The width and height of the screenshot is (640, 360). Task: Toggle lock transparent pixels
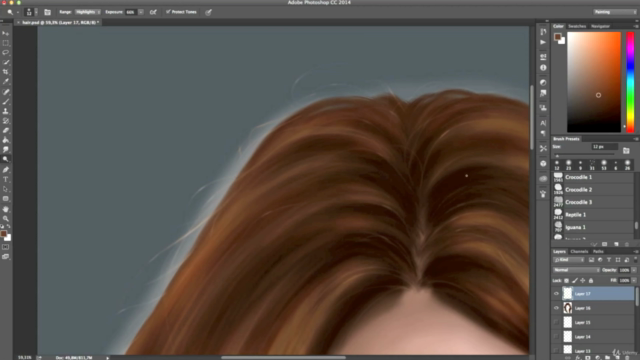[x=567, y=280]
